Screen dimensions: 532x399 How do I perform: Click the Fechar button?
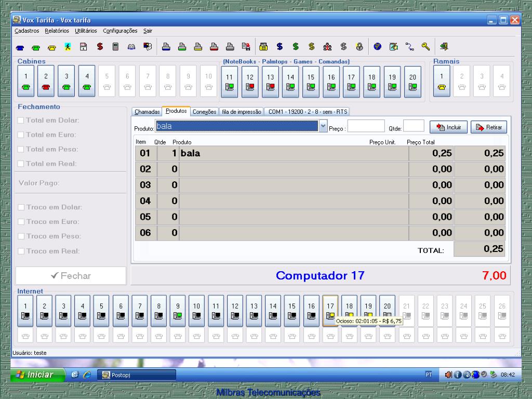pyautogui.click(x=71, y=275)
